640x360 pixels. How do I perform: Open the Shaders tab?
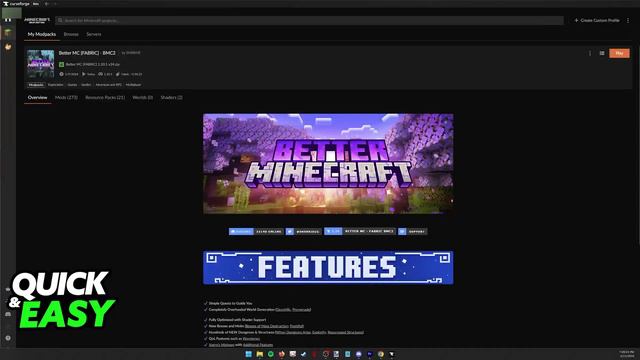point(171,98)
